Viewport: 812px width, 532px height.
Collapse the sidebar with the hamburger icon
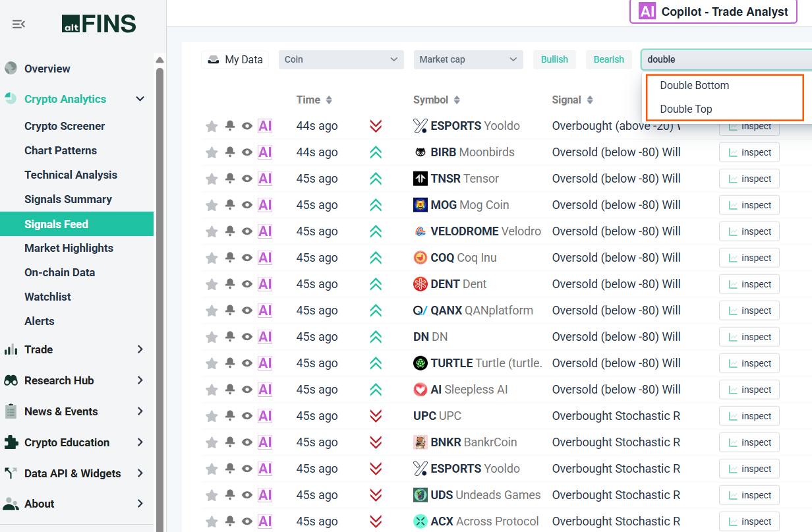click(x=18, y=24)
